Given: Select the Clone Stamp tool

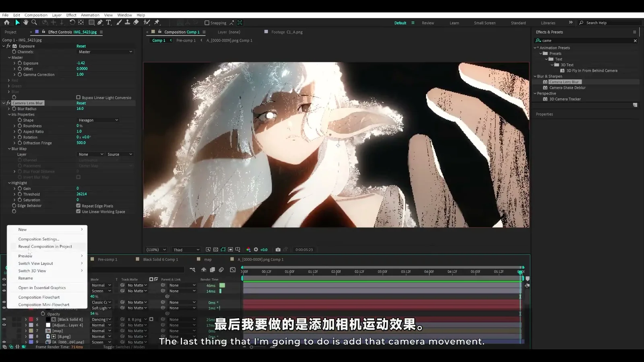Looking at the screenshot, I should pos(127,23).
